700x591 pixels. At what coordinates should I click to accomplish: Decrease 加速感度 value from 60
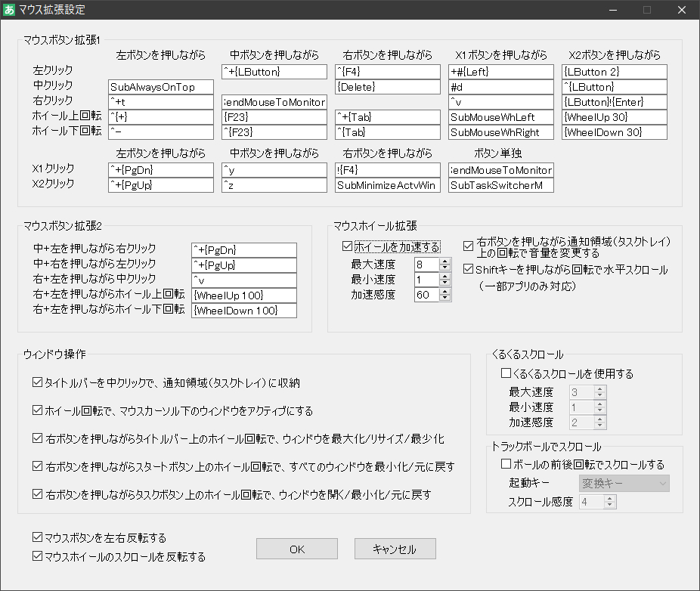point(444,299)
